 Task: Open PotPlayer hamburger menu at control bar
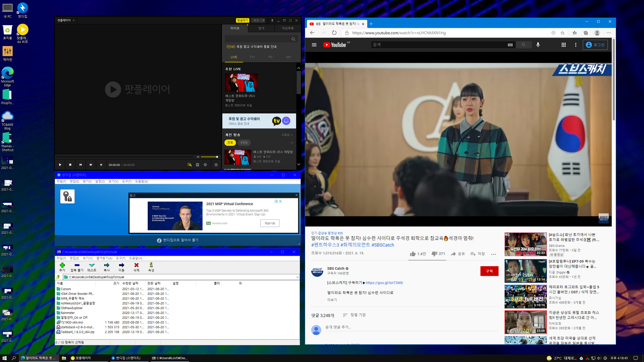tap(216, 165)
